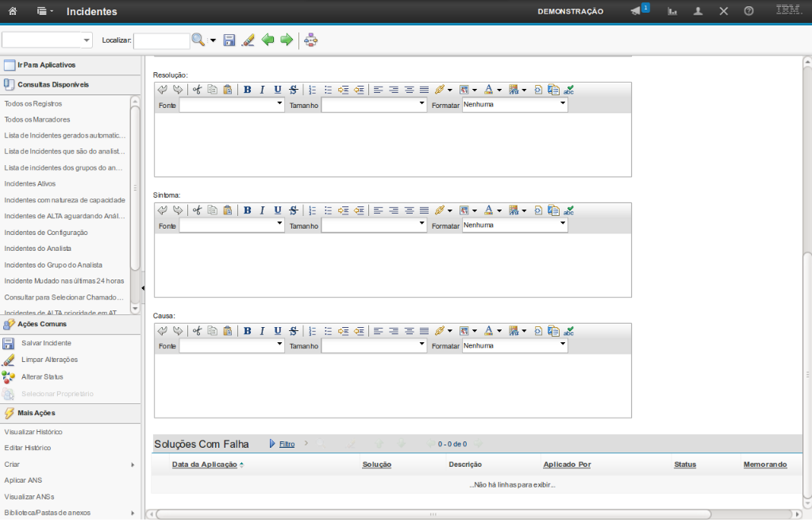
Task: Click the save incident disk icon in toolbar
Action: pyautogui.click(x=229, y=40)
